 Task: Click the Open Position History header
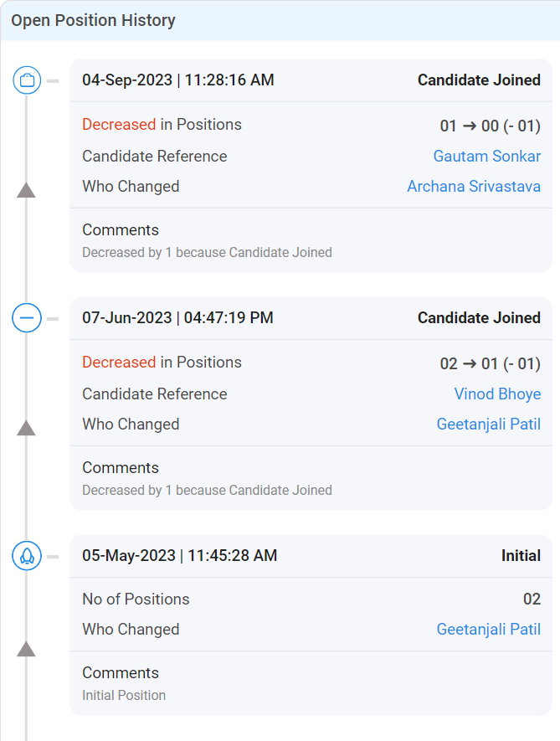pos(93,20)
